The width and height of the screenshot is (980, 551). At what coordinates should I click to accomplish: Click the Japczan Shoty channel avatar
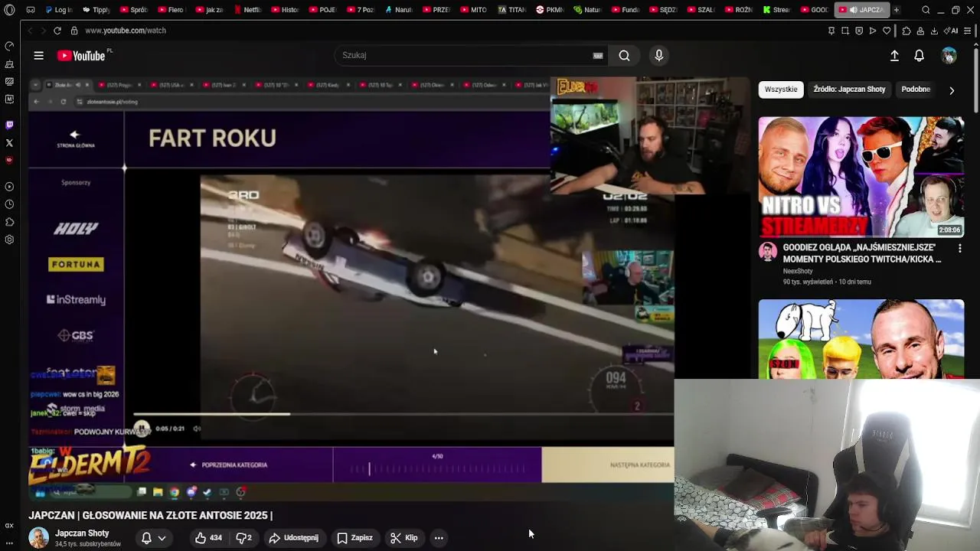pyautogui.click(x=38, y=538)
